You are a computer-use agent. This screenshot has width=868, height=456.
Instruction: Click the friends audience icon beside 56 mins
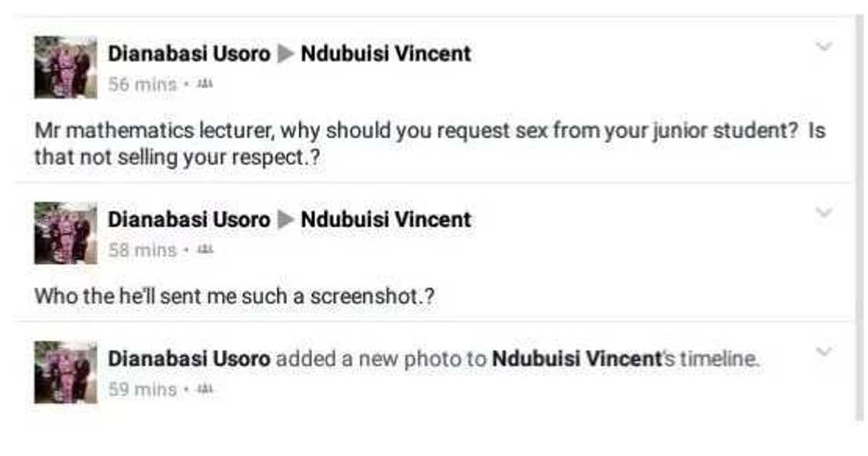206,84
